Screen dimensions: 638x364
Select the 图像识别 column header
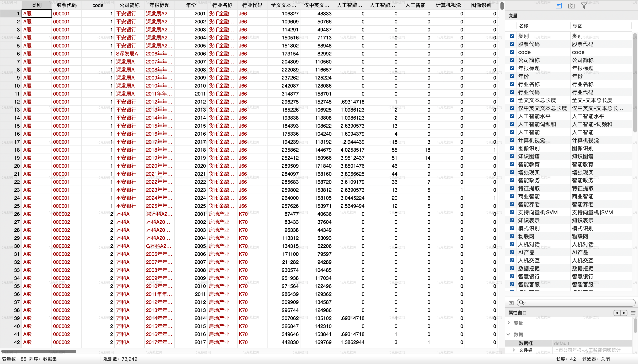[481, 5]
